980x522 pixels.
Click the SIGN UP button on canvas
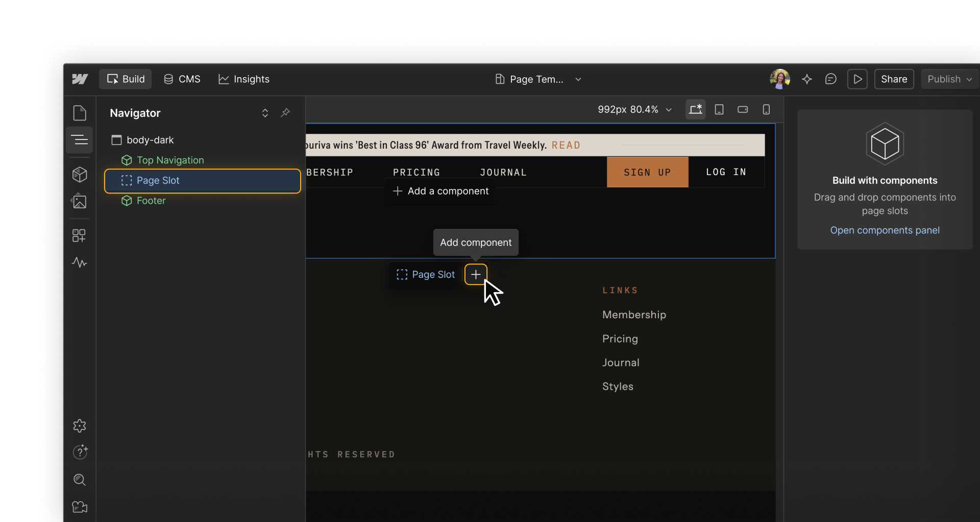pyautogui.click(x=647, y=172)
